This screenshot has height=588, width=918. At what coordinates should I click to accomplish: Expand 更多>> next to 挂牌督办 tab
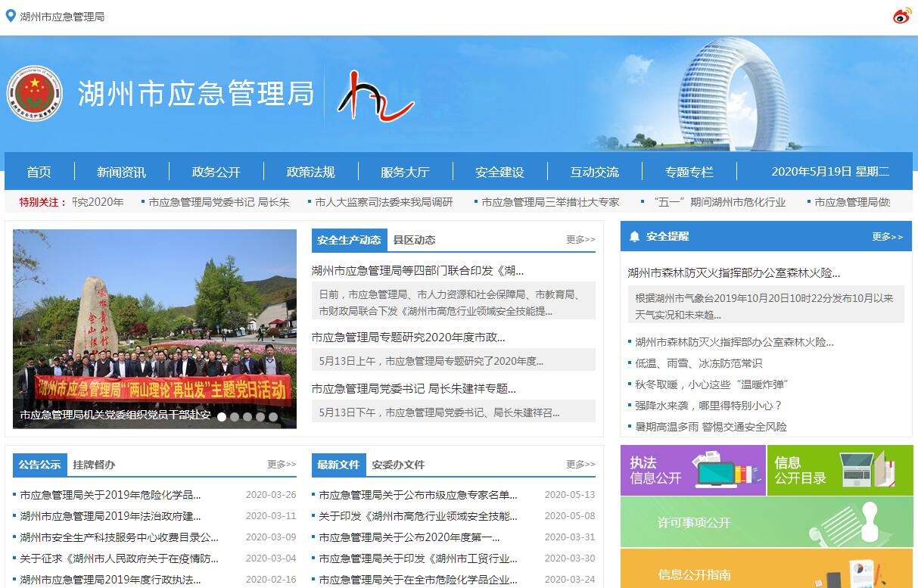[x=282, y=465]
